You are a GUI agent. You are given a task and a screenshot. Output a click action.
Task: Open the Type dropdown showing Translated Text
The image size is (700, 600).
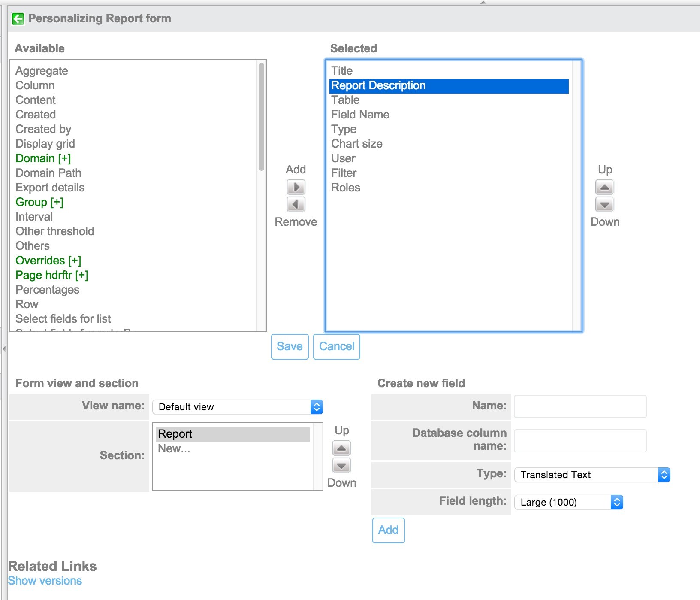pos(592,475)
